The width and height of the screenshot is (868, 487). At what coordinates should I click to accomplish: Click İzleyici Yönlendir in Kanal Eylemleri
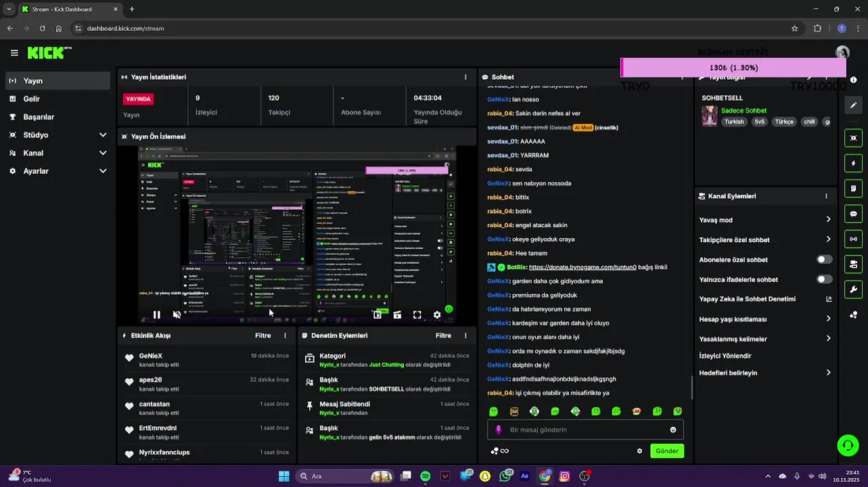725,356
